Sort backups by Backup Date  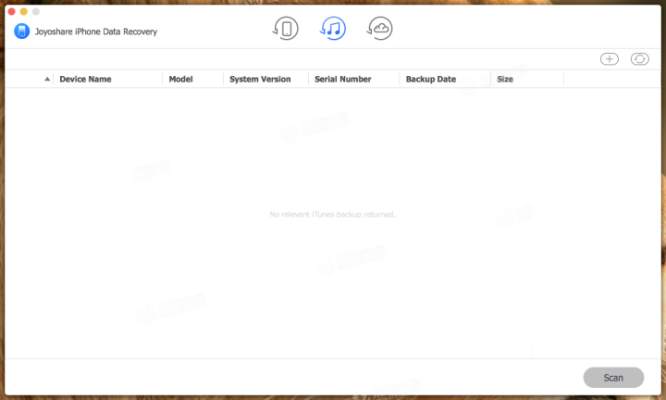pos(431,79)
